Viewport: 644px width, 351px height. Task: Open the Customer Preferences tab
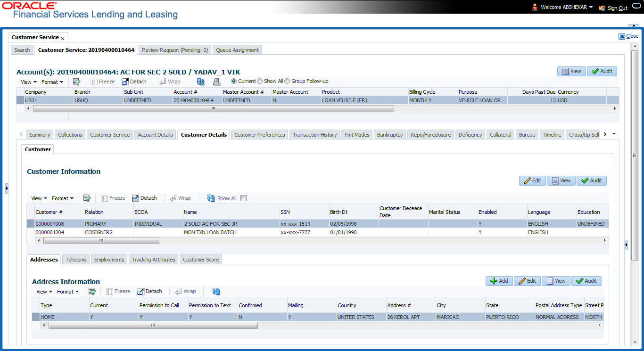coord(260,135)
